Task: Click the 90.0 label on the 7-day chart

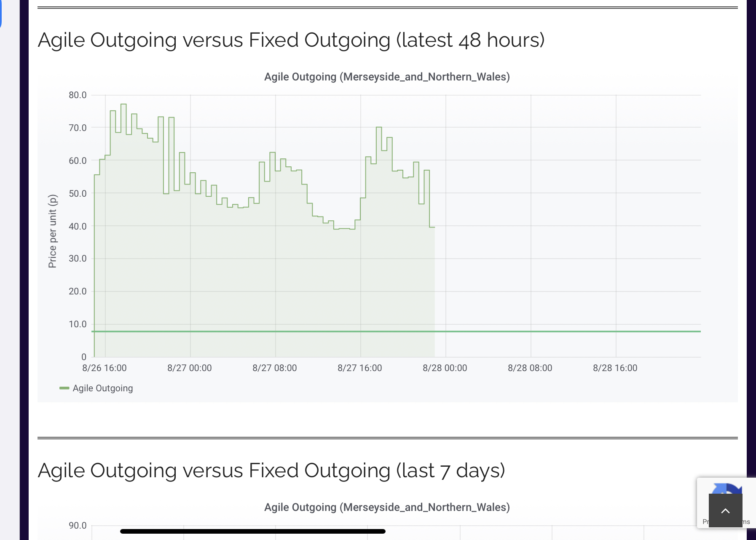Action: pyautogui.click(x=78, y=525)
